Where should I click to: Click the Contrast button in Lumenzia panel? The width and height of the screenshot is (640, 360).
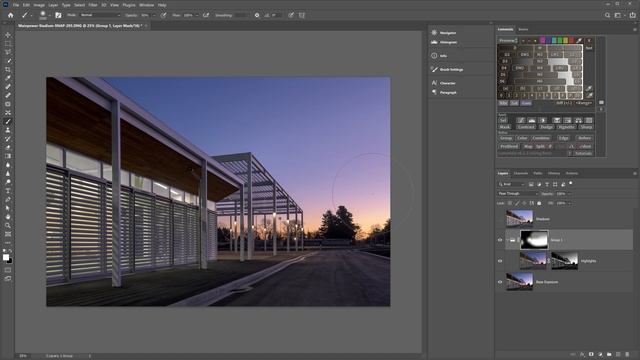[526, 127]
